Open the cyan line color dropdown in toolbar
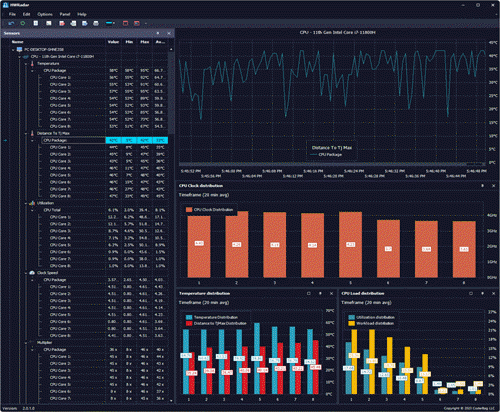This screenshot has height=412, width=500. tap(110, 23)
